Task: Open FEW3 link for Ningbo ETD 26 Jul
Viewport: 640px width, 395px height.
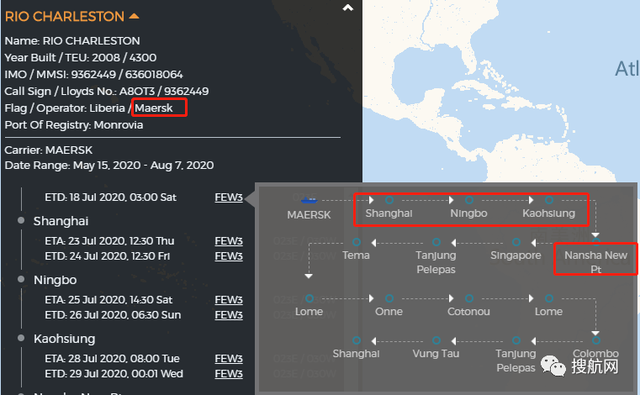Action: click(229, 315)
